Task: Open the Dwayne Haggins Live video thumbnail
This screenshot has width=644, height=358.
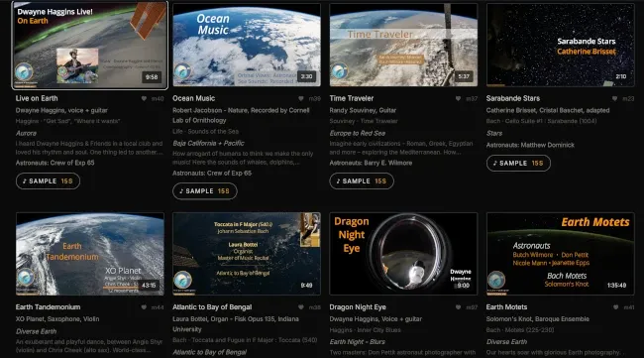Action: click(90, 46)
